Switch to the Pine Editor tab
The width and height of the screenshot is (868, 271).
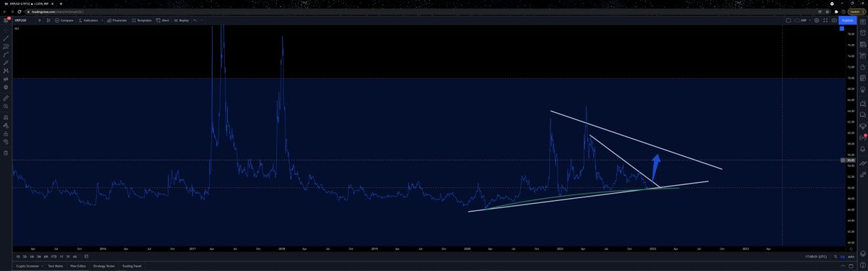point(78,266)
